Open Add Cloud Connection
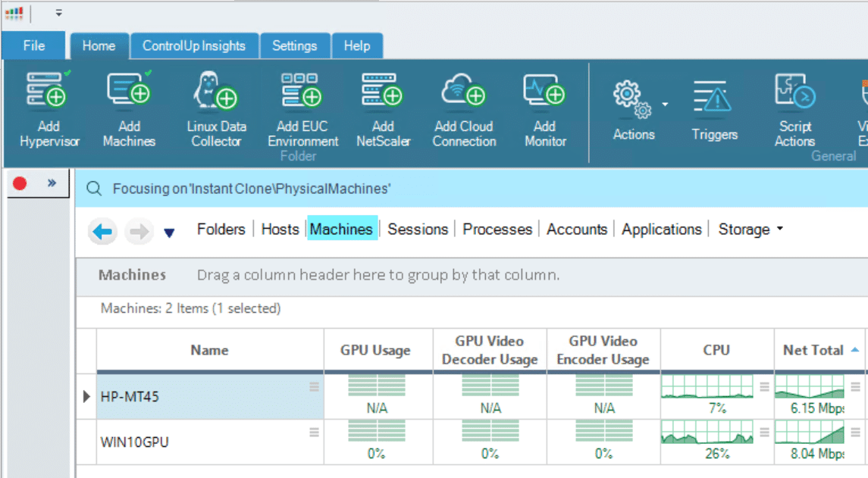The image size is (868, 478). coord(464,110)
